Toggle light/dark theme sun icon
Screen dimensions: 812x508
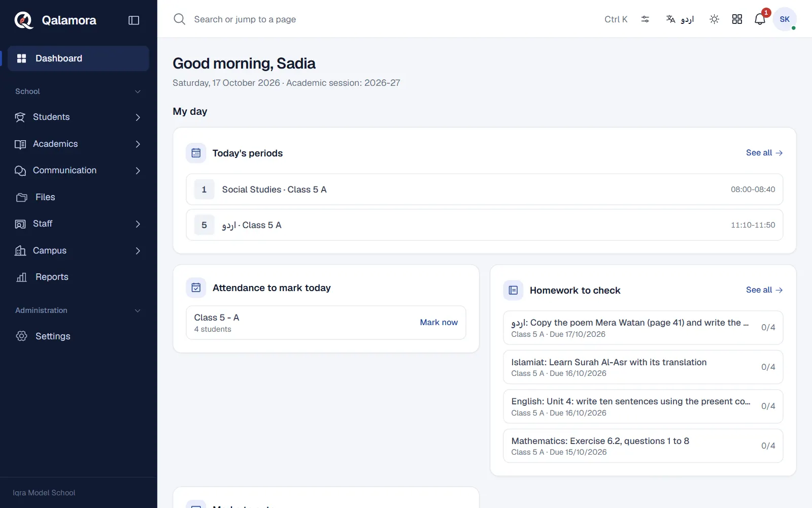click(x=714, y=19)
